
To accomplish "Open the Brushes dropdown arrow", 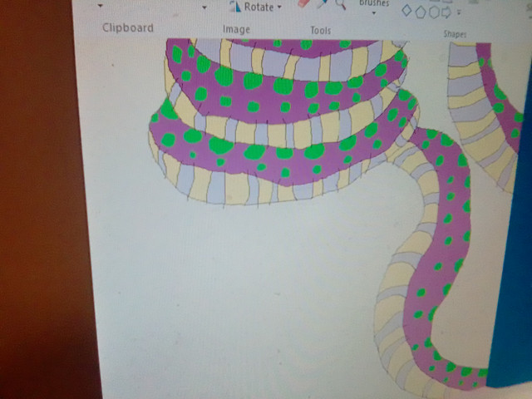I will pos(374,13).
